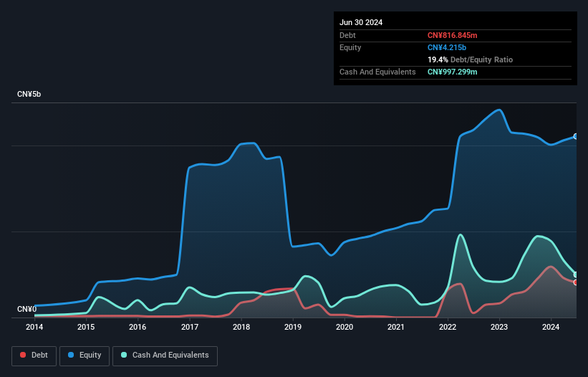
Task: Click the CN¥997.299m cash value
Action: [452, 72]
